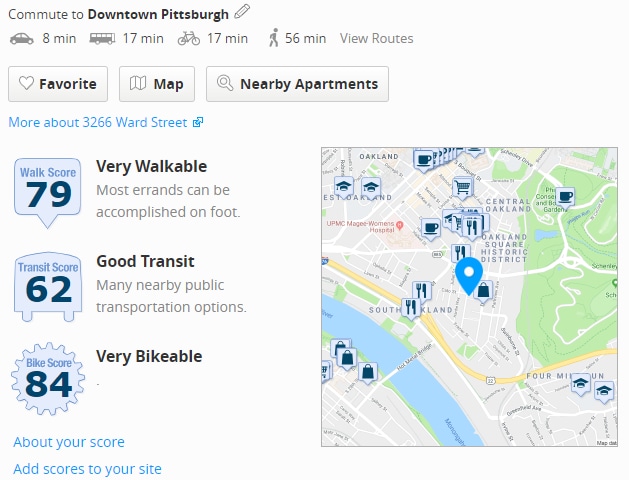Click the Transit Score 62 badge
This screenshot has height=480, width=629.
(x=48, y=287)
